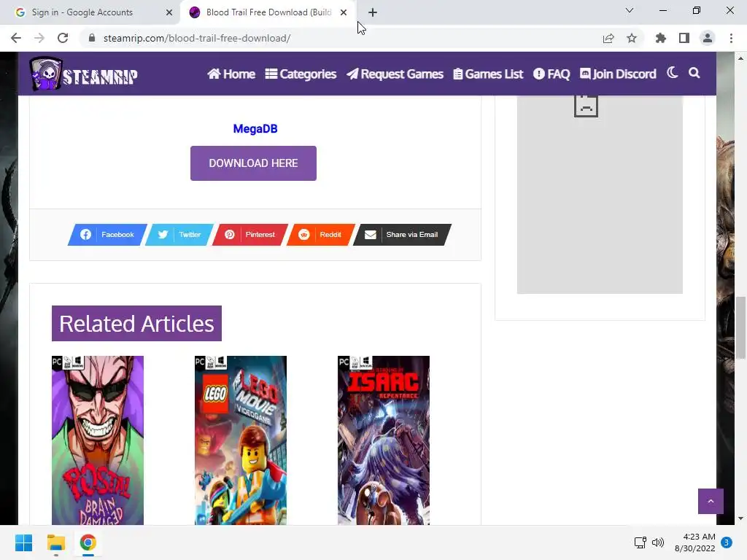The image size is (747, 560).
Task: Open FAQ page
Action: click(551, 74)
